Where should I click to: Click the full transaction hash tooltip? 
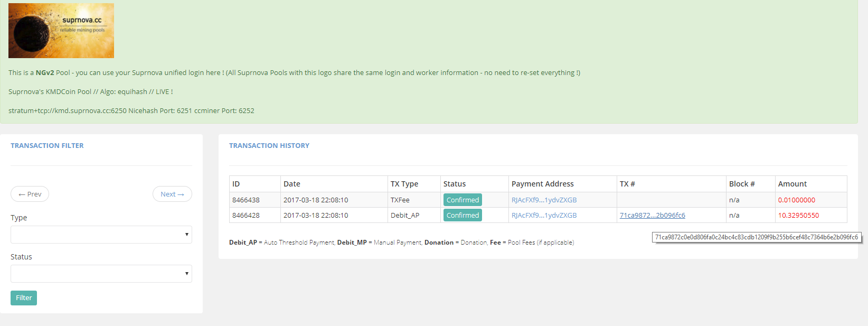coord(757,237)
